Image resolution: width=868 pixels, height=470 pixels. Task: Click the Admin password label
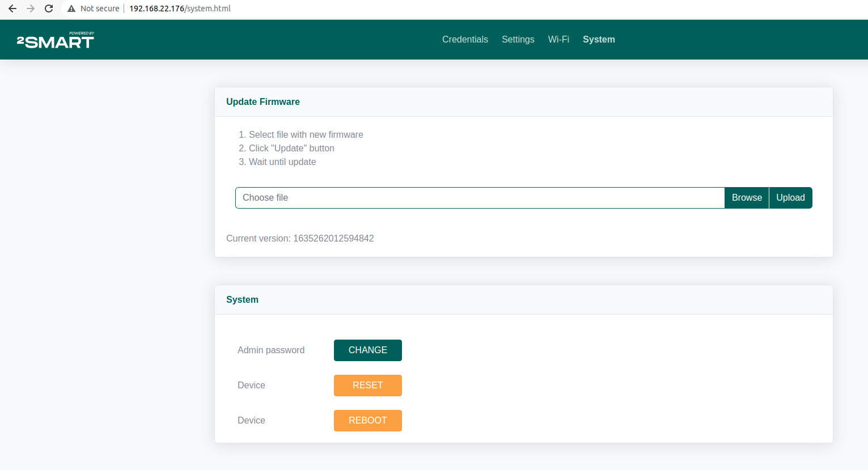point(271,350)
